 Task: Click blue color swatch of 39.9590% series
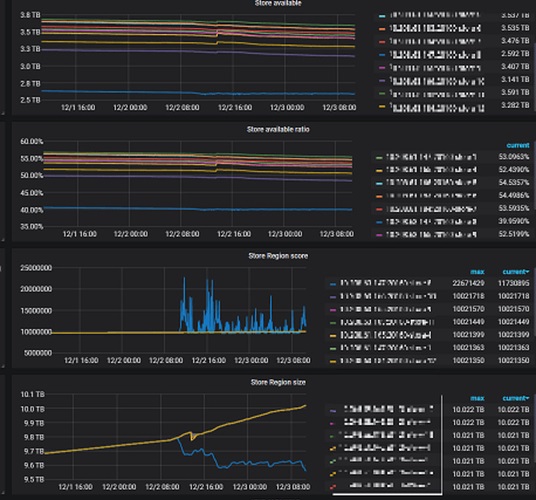coord(379,222)
